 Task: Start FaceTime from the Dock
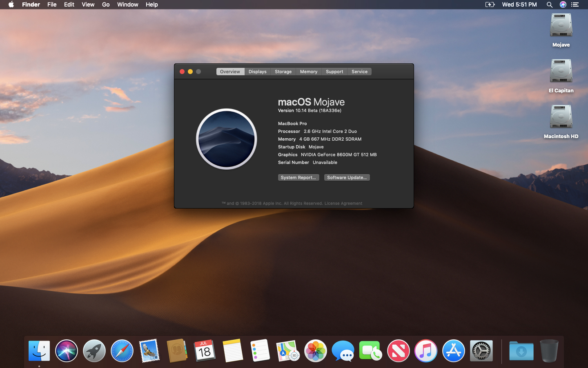point(370,350)
